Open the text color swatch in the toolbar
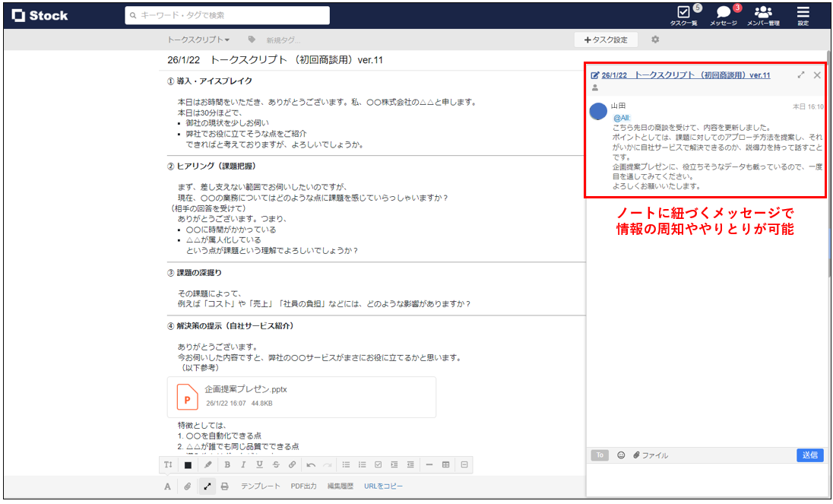This screenshot has width=833, height=504. coord(188,464)
